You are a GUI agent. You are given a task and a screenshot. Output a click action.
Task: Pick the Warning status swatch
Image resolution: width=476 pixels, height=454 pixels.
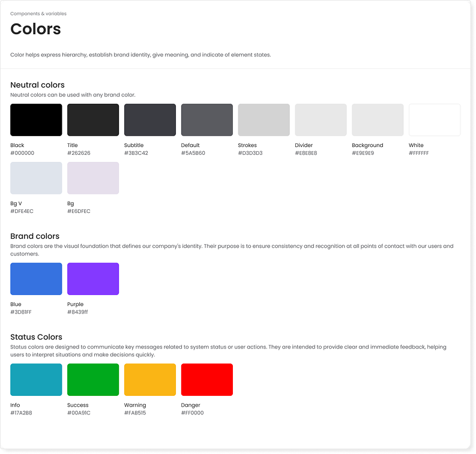(150, 380)
